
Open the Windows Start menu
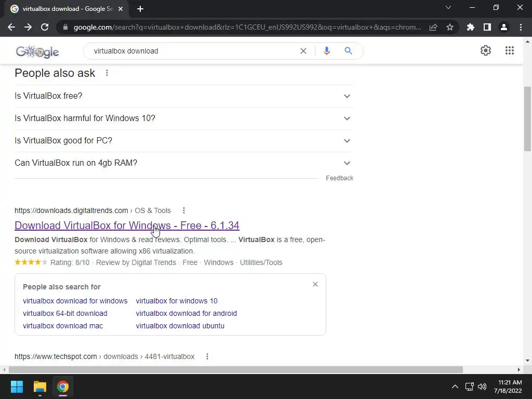pyautogui.click(x=17, y=387)
